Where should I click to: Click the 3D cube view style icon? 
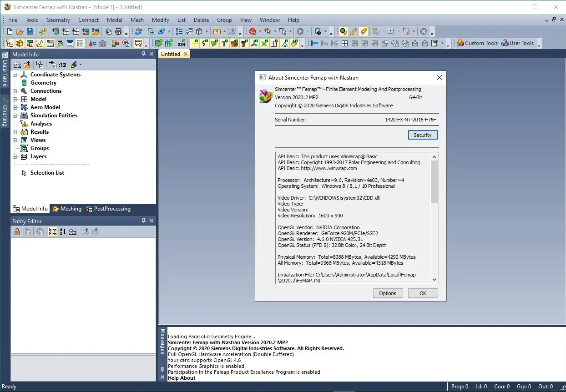(199, 31)
